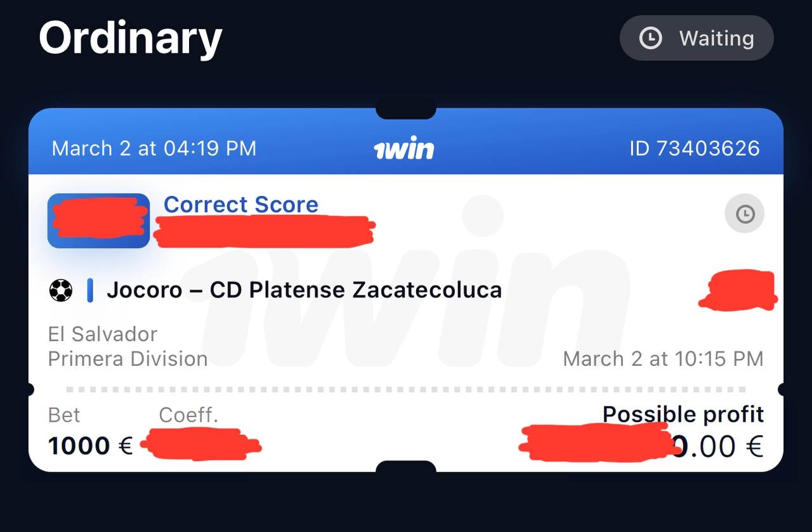Screen dimensions: 812x532
Task: Select the Ordinary bet type heading
Action: coord(131,38)
